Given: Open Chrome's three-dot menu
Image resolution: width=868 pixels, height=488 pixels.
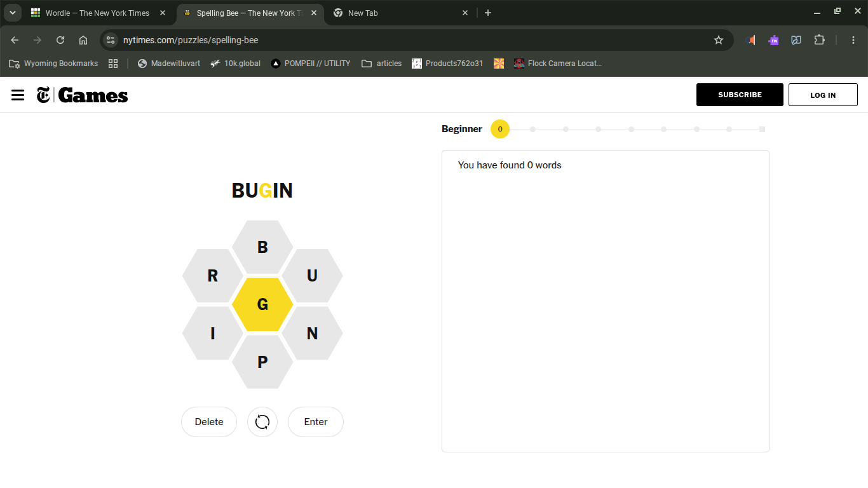Looking at the screenshot, I should 853,40.
